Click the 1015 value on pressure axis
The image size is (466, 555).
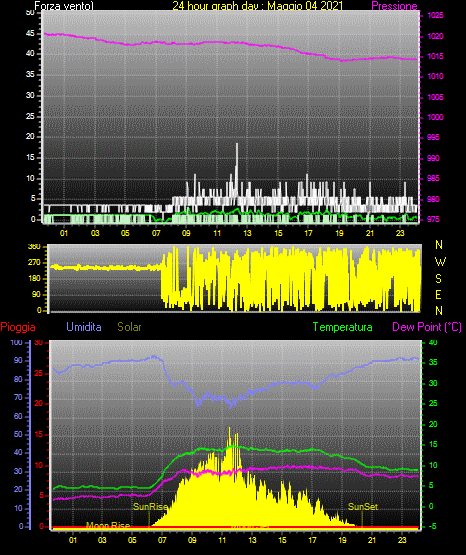click(435, 56)
